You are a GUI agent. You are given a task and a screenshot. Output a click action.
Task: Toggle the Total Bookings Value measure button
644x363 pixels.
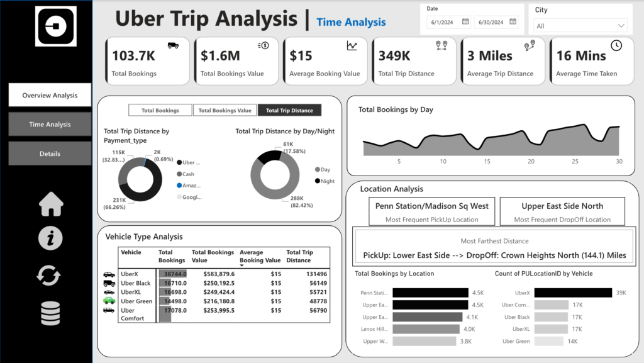(225, 110)
